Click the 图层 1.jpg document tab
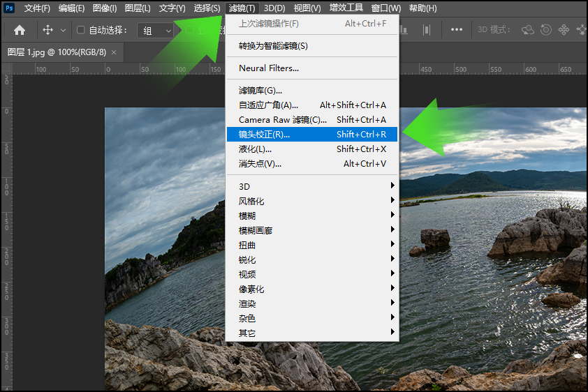This screenshot has width=588, height=392. (56, 52)
